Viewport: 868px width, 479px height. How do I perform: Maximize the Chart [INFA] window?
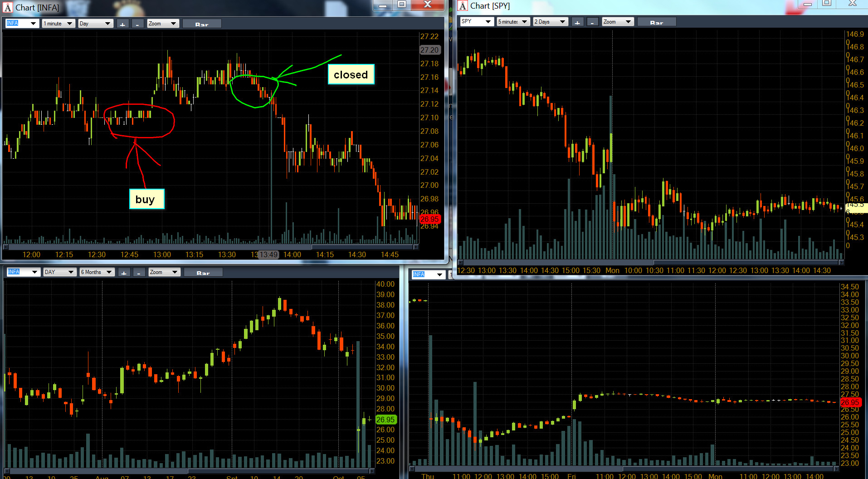402,5
